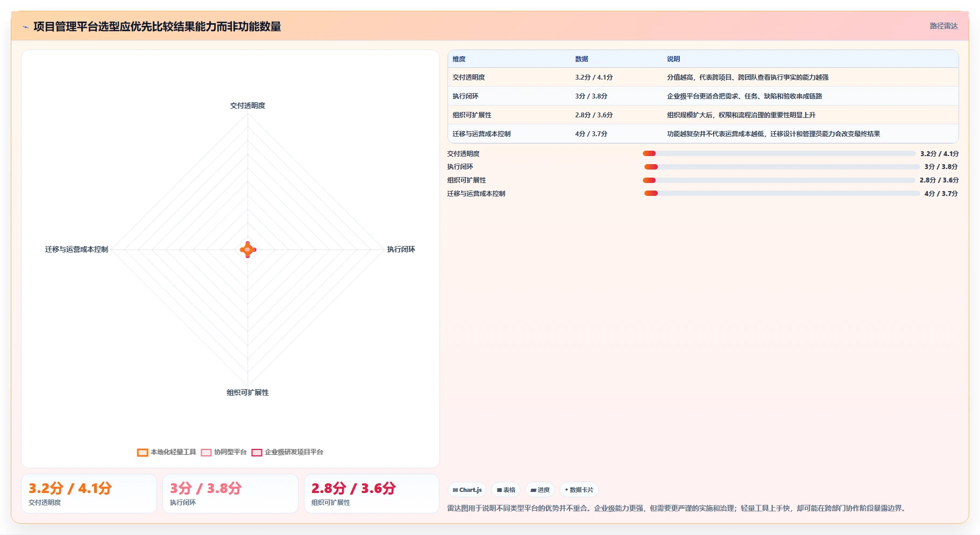Toggle the 协同型平台 legend swatch
This screenshot has width=980, height=535.
206,453
